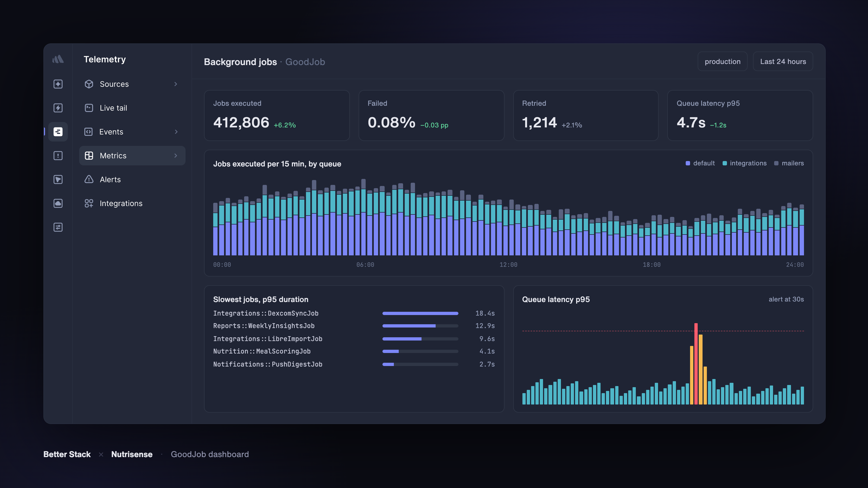Expand the Metrics submenu chevron
868x488 pixels.
(175, 156)
